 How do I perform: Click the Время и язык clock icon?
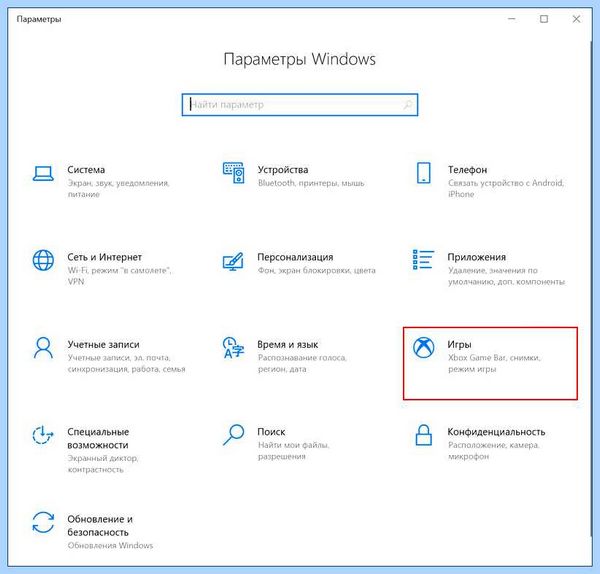tap(233, 347)
